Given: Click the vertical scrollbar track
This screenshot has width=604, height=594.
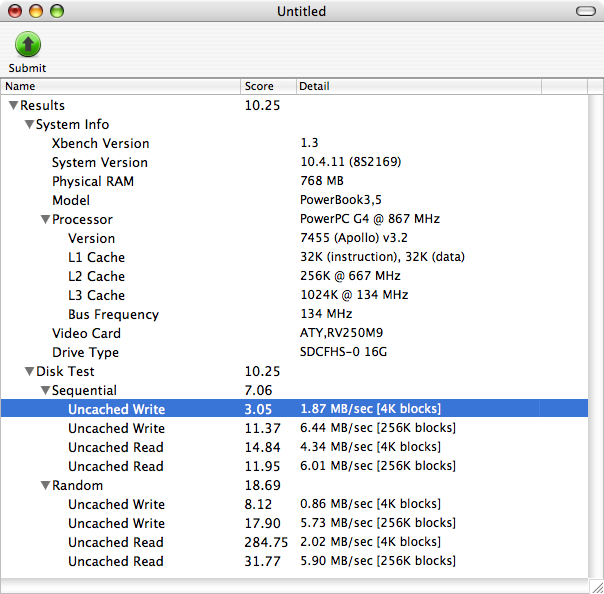Looking at the screenshot, I should point(596,335).
